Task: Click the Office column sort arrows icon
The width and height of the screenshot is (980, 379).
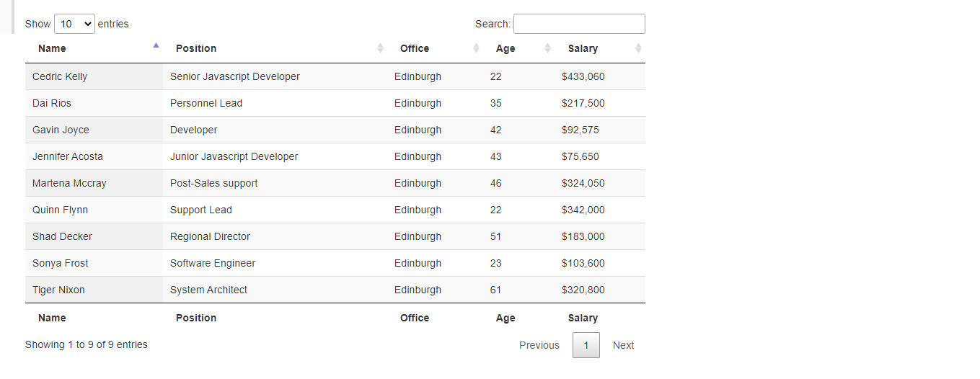Action: coord(476,48)
